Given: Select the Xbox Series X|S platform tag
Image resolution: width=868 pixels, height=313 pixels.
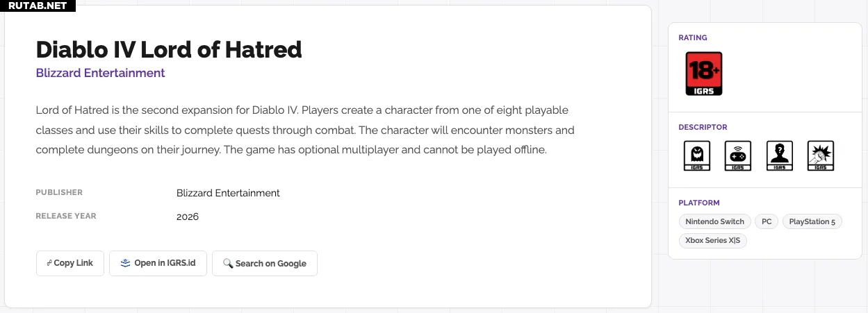Looking at the screenshot, I should tap(712, 241).
